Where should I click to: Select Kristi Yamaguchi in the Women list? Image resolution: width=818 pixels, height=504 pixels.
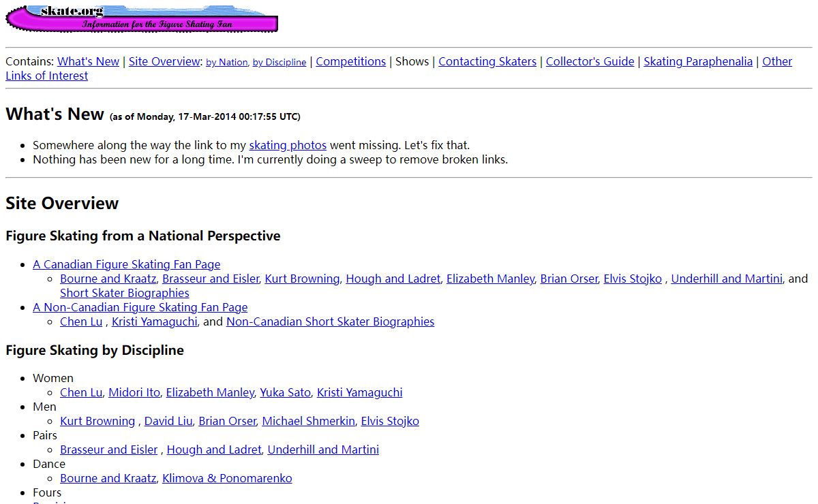pos(360,392)
